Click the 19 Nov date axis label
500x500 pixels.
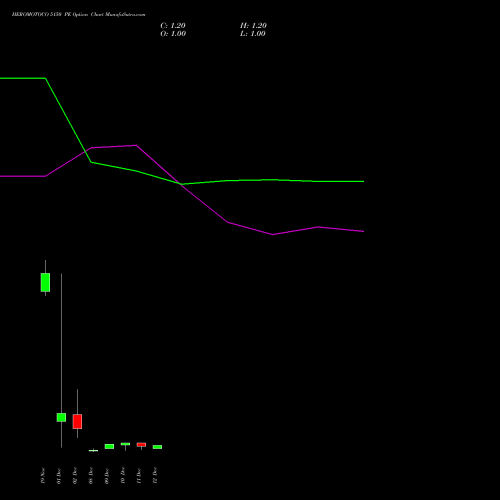point(43,475)
